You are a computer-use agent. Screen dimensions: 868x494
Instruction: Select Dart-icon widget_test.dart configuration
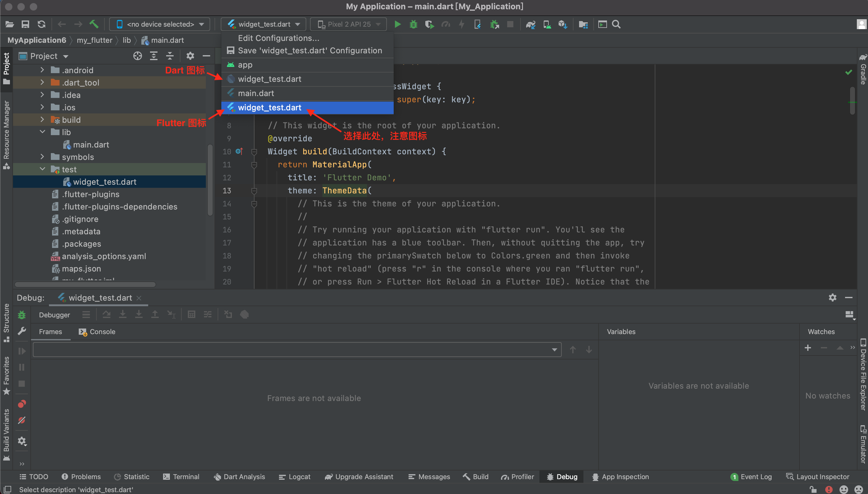[x=308, y=79]
